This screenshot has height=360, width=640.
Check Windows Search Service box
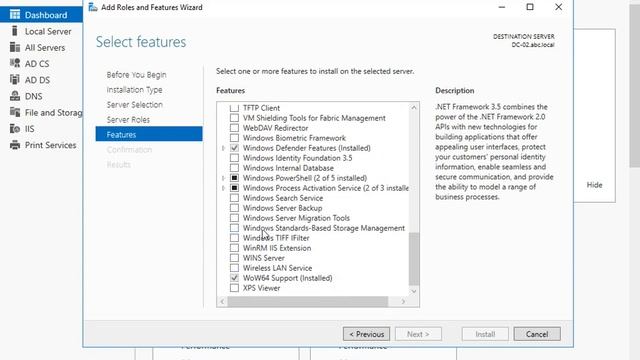(234, 198)
